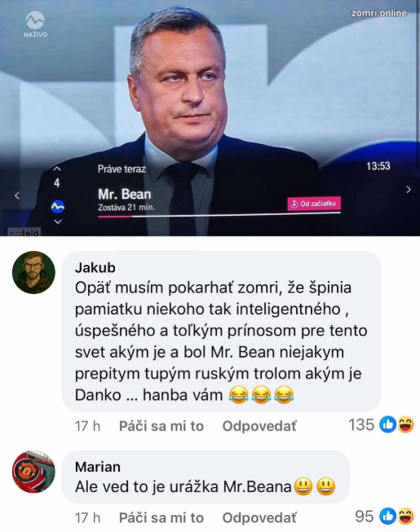This screenshot has height=532, width=420.
Task: Click the Mr. Bean program progress bar
Action: 219,215
